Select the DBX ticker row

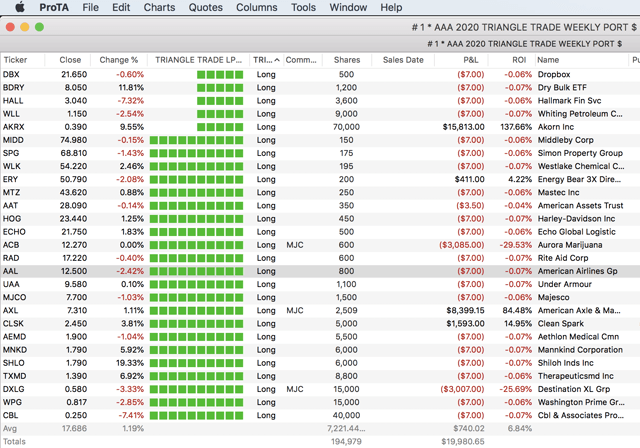(320, 75)
